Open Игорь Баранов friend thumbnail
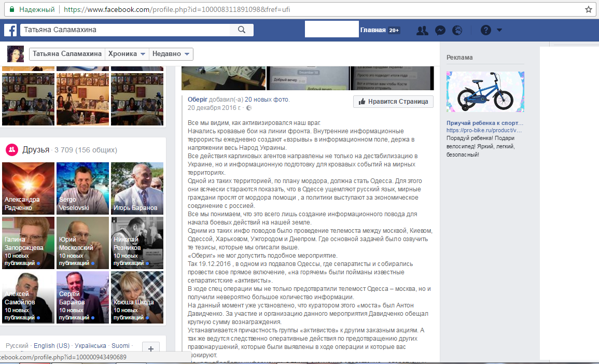The image size is (599, 364). coord(137,187)
